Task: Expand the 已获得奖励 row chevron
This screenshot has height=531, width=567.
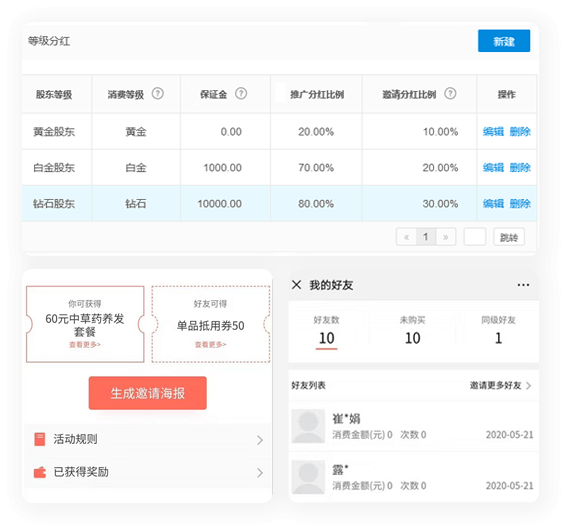Action: (260, 472)
